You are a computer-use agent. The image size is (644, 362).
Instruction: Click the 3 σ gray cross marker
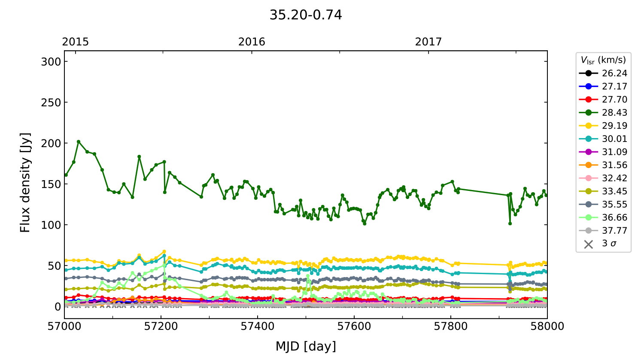588,244
